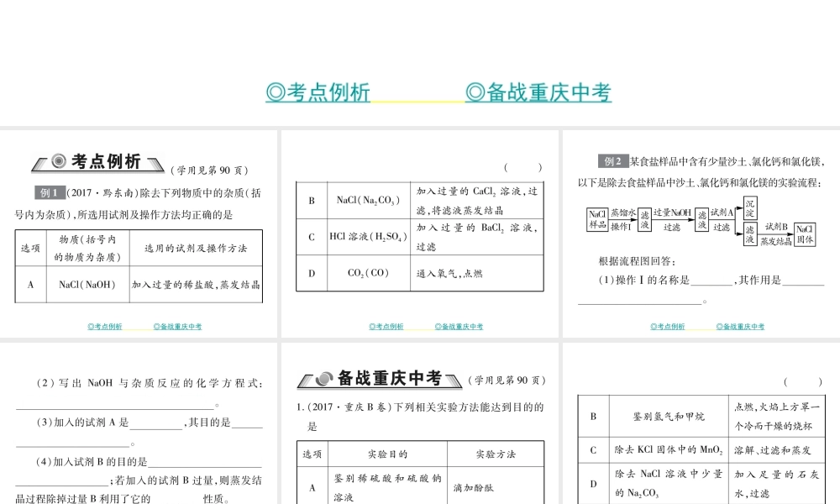
Task: Select cell '滴加酚酞'
Action: point(496,487)
